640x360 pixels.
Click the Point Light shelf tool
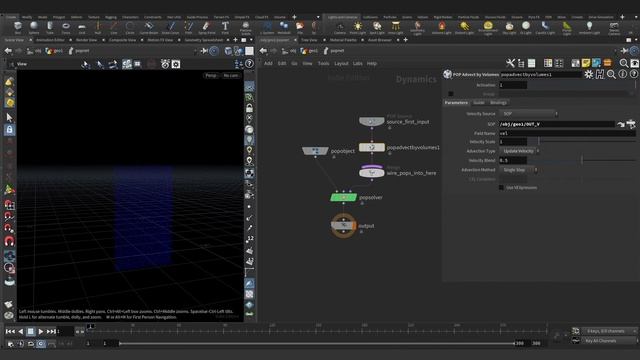pos(358,27)
